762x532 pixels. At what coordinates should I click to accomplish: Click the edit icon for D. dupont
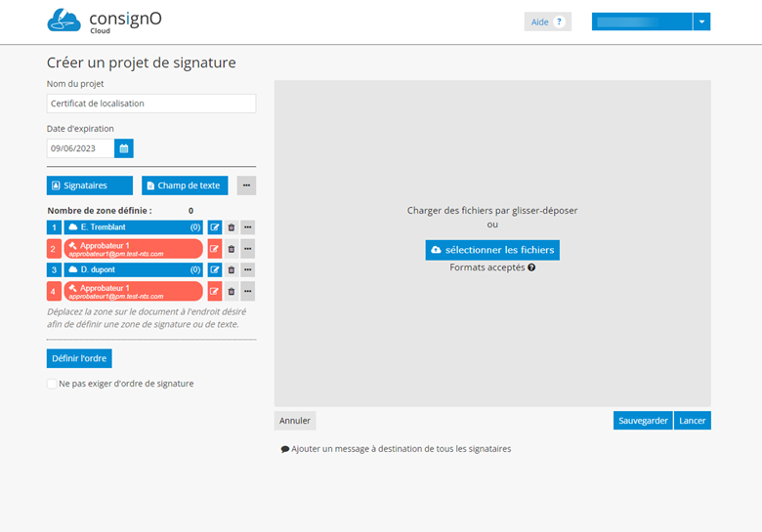tap(215, 270)
